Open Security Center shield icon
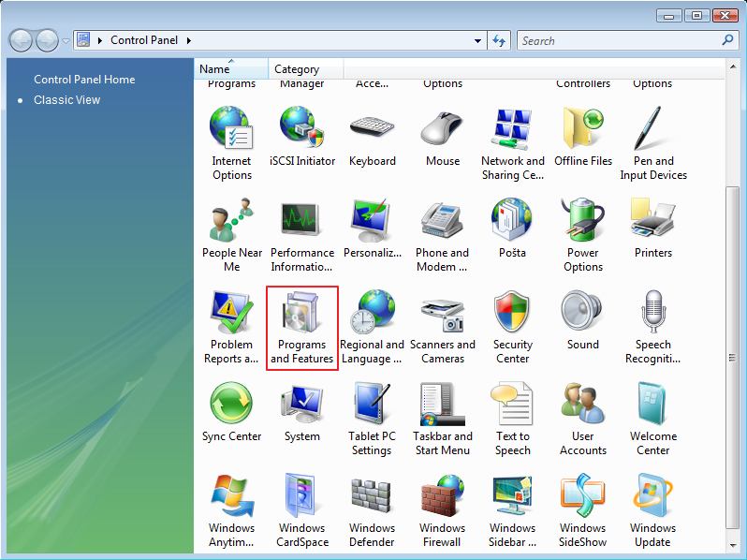 point(512,314)
